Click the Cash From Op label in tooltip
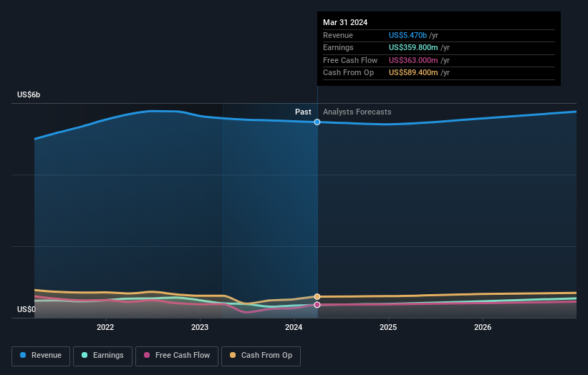 pyautogui.click(x=348, y=73)
